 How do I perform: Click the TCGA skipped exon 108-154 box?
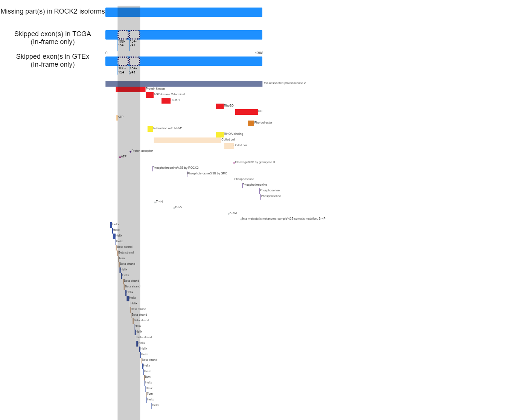tap(123, 35)
